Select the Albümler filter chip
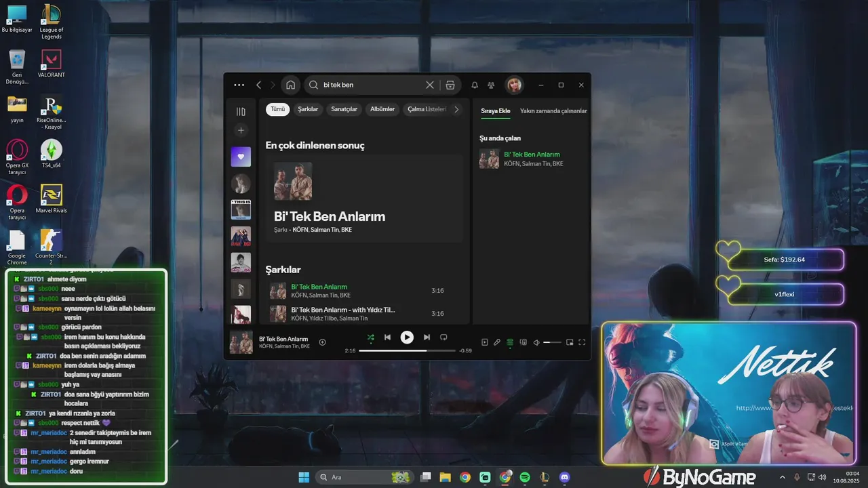The width and height of the screenshot is (868, 488). coord(382,109)
